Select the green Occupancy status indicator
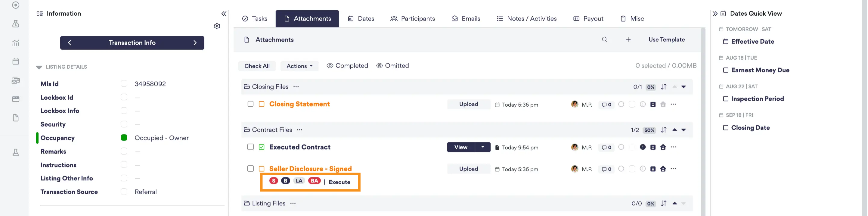Viewport: 868px width, 216px height. click(x=124, y=138)
